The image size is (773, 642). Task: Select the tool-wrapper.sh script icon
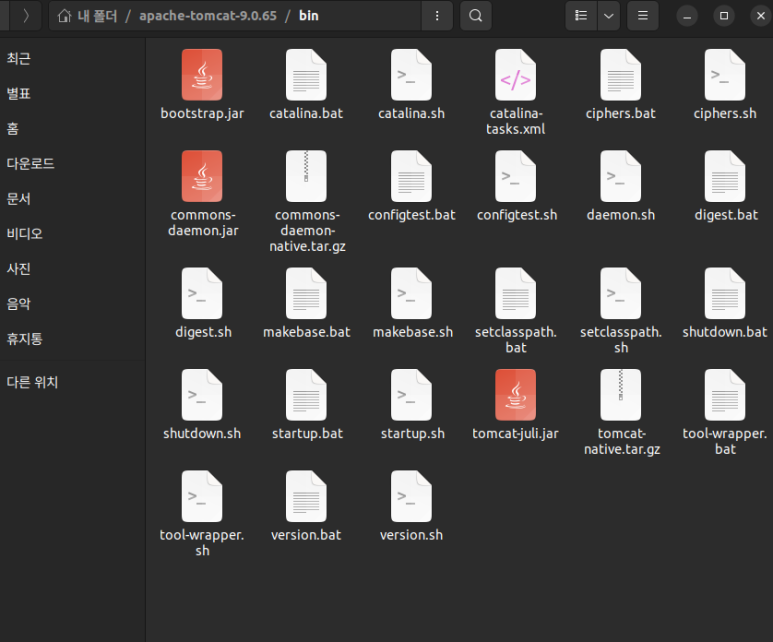202,497
